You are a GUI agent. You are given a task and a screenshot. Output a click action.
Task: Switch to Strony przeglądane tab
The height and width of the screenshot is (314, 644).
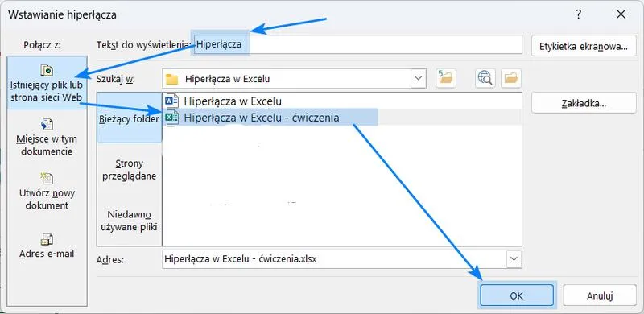[129, 170]
